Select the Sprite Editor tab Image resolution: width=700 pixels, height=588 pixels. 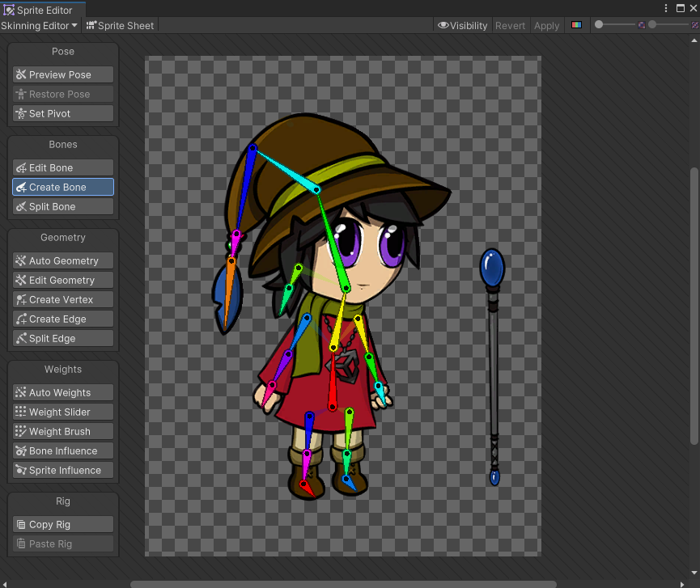43,10
